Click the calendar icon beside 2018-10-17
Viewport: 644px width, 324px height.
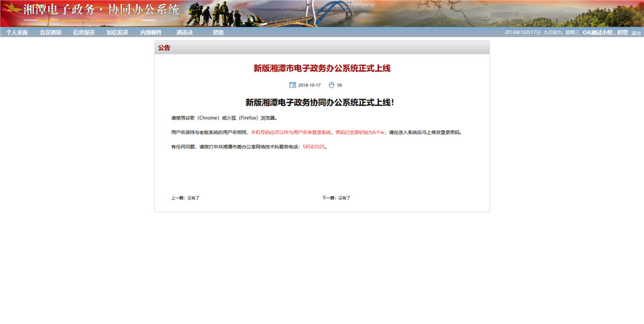292,85
